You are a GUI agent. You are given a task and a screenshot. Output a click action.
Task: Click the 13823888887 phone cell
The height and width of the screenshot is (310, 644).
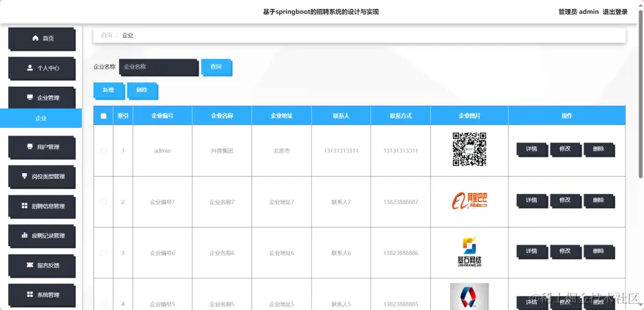pyautogui.click(x=401, y=202)
